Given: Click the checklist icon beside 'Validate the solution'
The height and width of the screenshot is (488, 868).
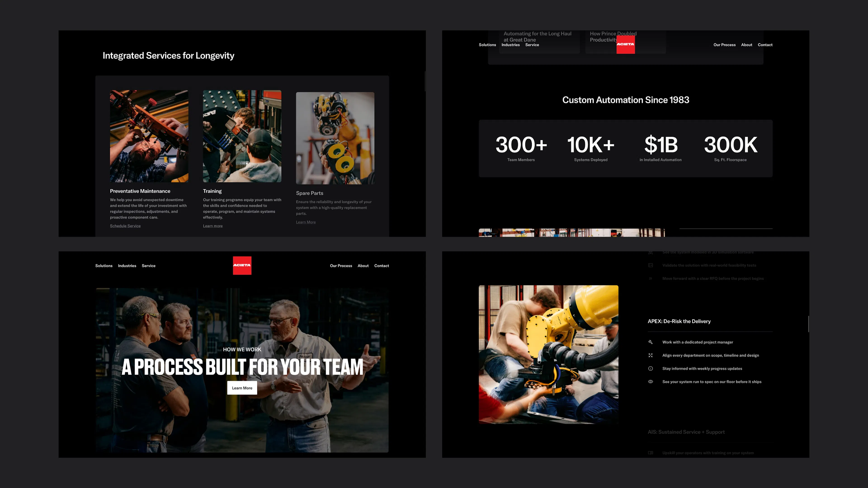Looking at the screenshot, I should point(650,265).
